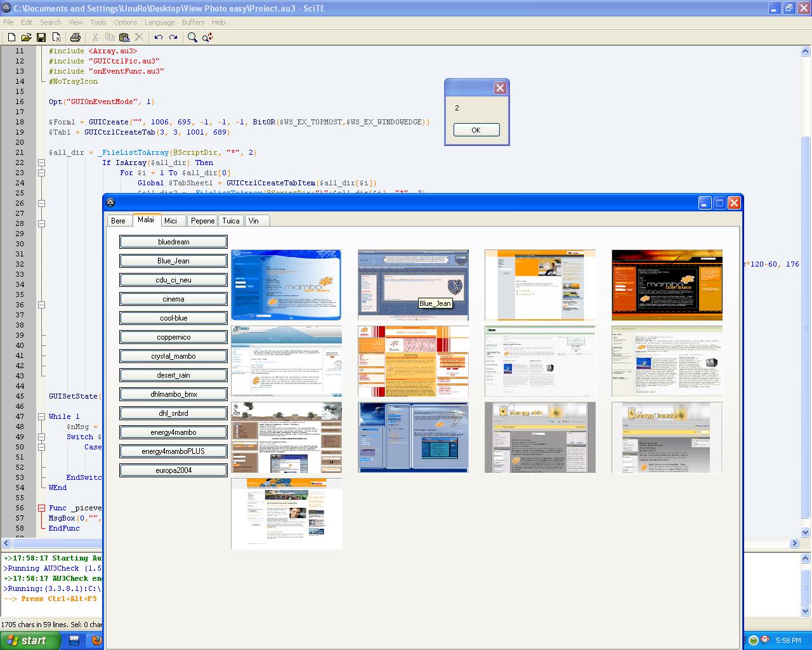812x650 pixels.
Task: Open Find with the magnifier icon
Action: 192,37
